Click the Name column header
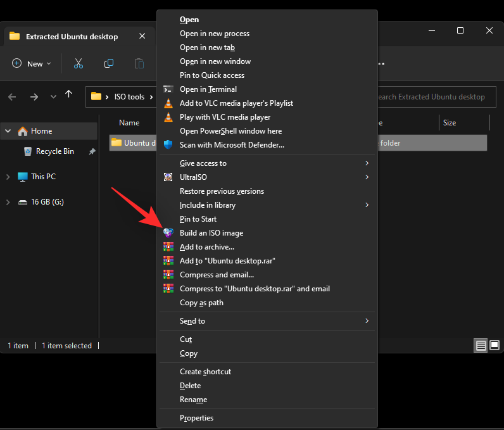 [129, 123]
